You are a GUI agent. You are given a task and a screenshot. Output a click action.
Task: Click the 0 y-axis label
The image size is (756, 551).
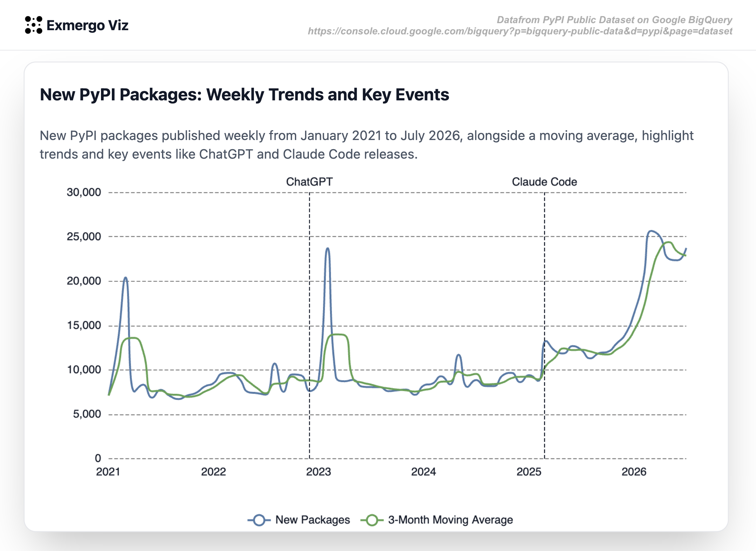tap(98, 458)
